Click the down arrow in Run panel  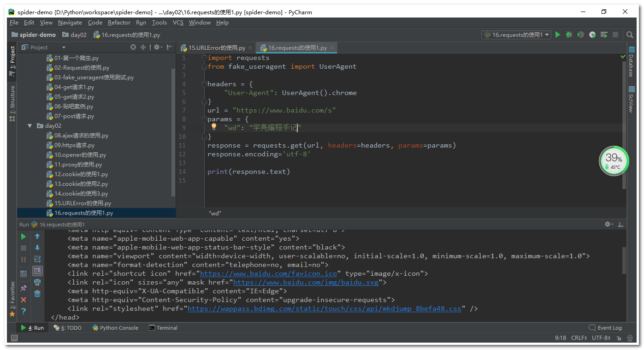tap(37, 248)
